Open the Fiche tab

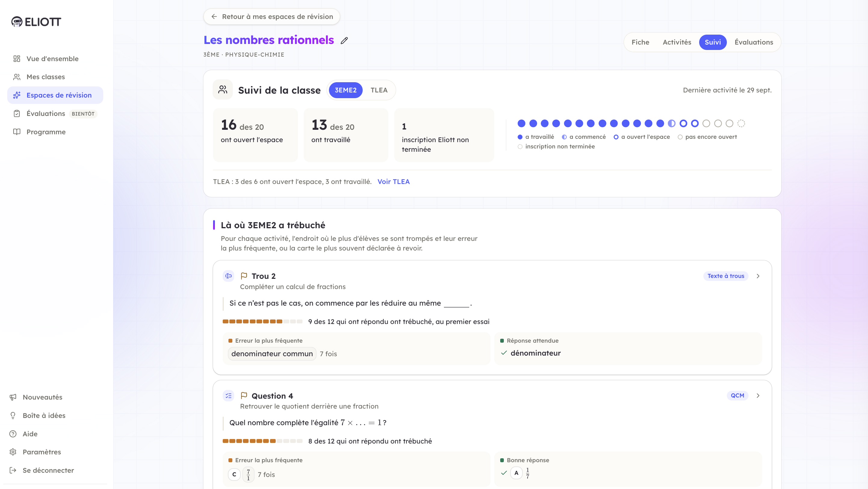click(640, 42)
